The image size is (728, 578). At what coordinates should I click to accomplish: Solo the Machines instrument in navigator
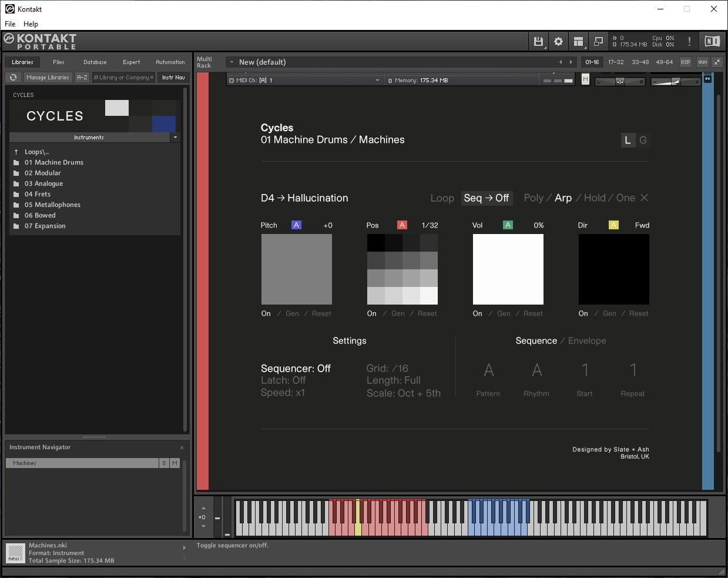pyautogui.click(x=164, y=463)
